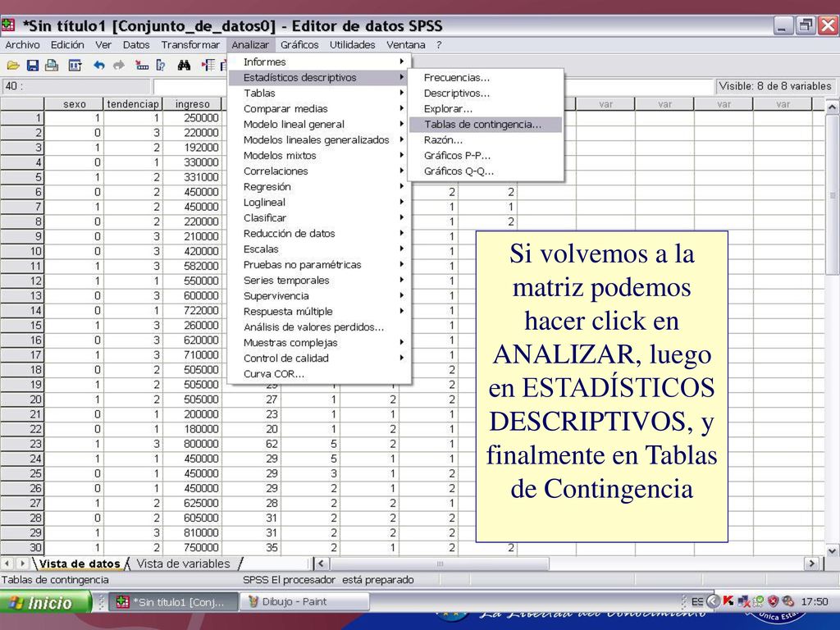Click the Inicio start button
Screen dimensions: 840x630
(x=45, y=602)
